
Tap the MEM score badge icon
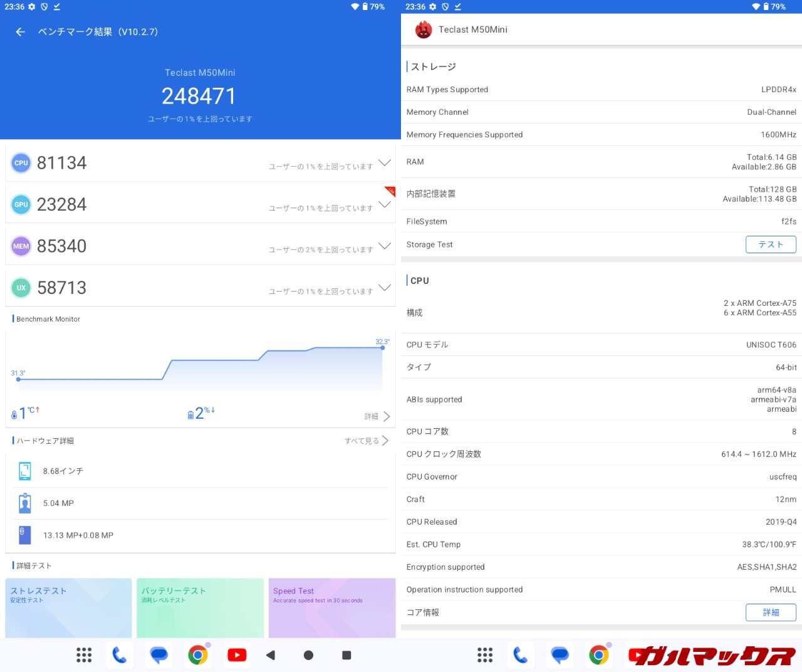pyautogui.click(x=21, y=246)
